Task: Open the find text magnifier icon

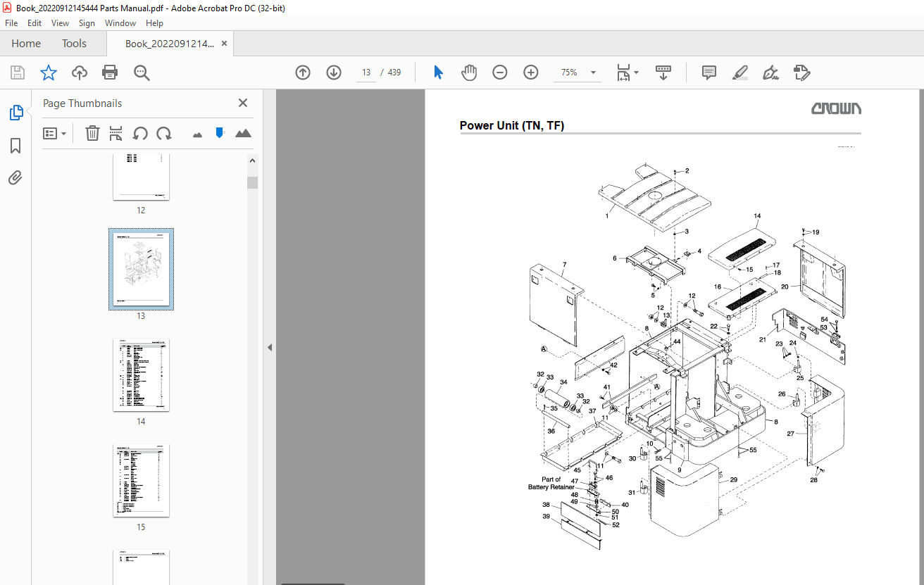Action: coord(142,73)
